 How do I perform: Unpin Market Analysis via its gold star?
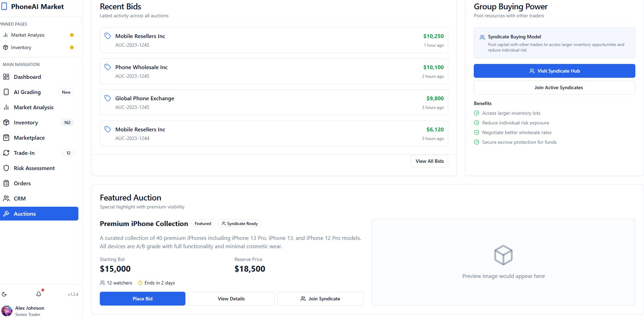(x=72, y=35)
